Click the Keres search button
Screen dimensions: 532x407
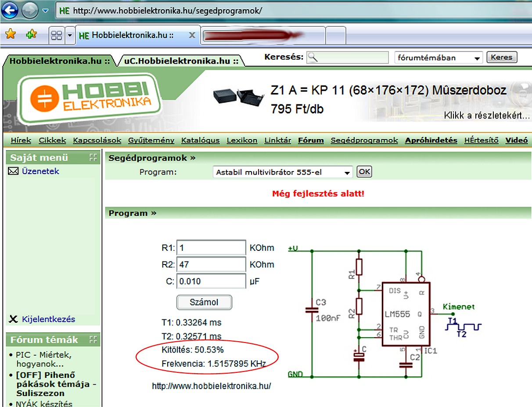[502, 57]
